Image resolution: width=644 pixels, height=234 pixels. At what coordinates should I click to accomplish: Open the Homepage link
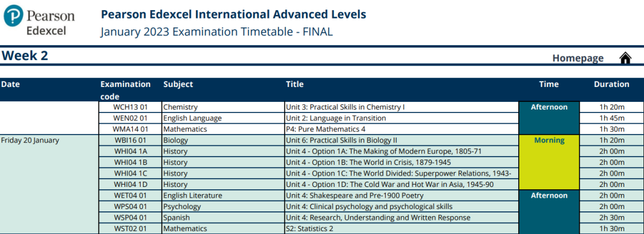tap(578, 58)
